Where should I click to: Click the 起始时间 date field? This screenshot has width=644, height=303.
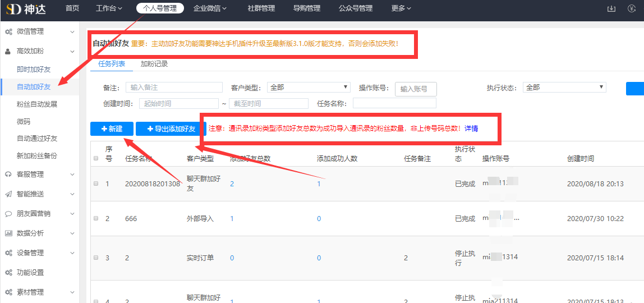coord(179,103)
